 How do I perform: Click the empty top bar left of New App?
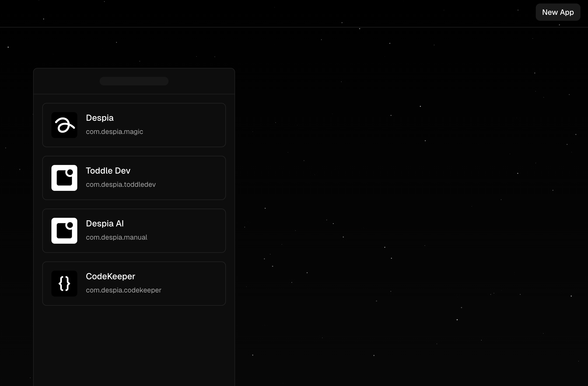[x=269, y=13]
